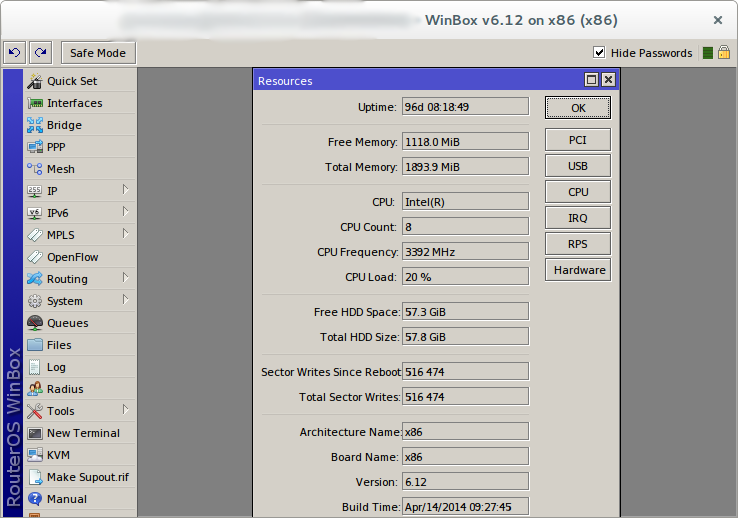
Task: Open the Radius users icon
Action: (x=35, y=389)
